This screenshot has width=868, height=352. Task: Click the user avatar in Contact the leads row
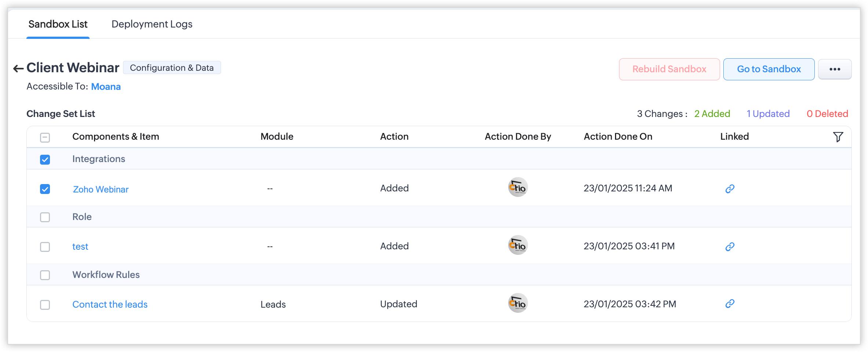coord(518,303)
